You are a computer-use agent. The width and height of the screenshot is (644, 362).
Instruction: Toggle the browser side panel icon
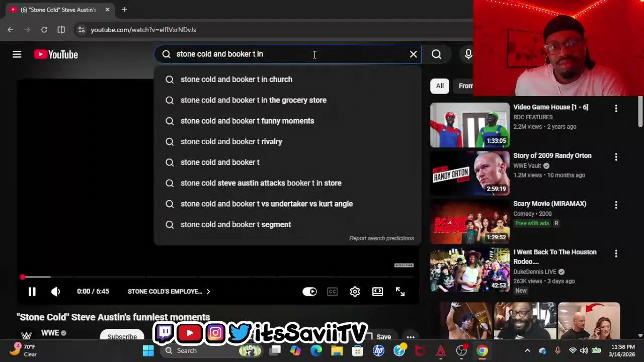click(61, 30)
